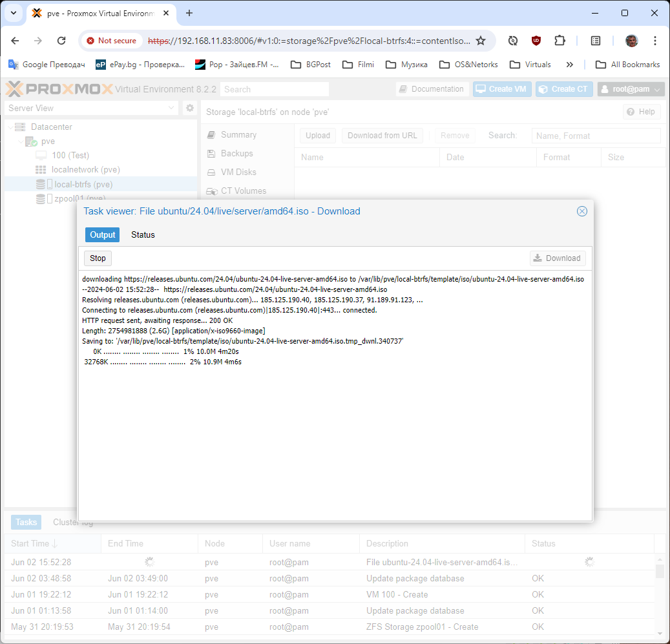This screenshot has width=670, height=644.
Task: Sort by Format column header
Action: (569, 157)
